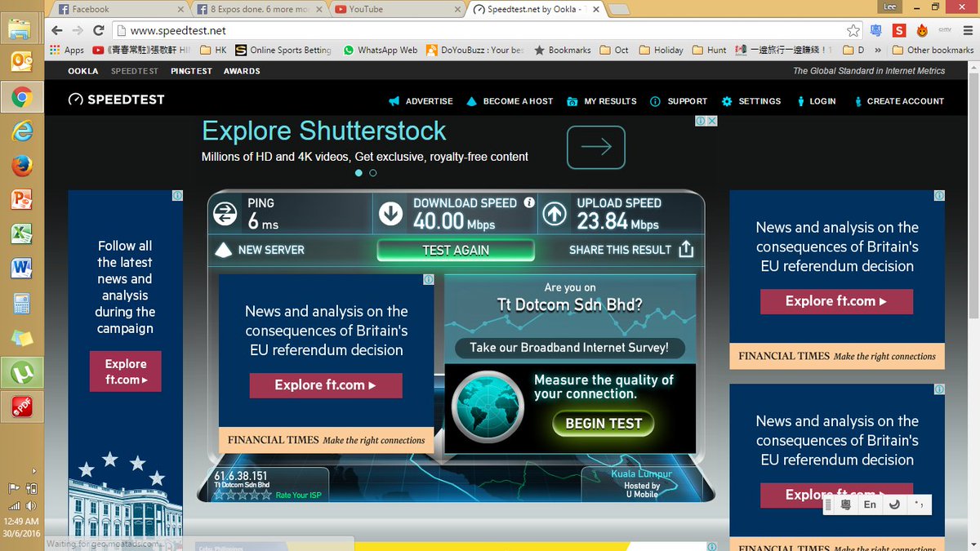980x551 pixels.
Task: Click the Shutterstock ad arrow button
Action: coord(596,147)
